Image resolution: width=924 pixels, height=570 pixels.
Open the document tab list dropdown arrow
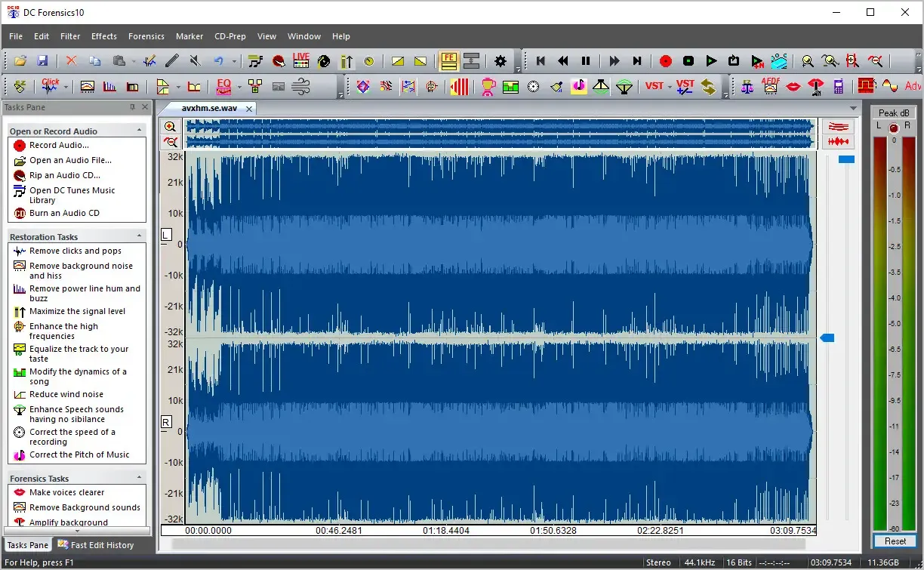coord(853,108)
